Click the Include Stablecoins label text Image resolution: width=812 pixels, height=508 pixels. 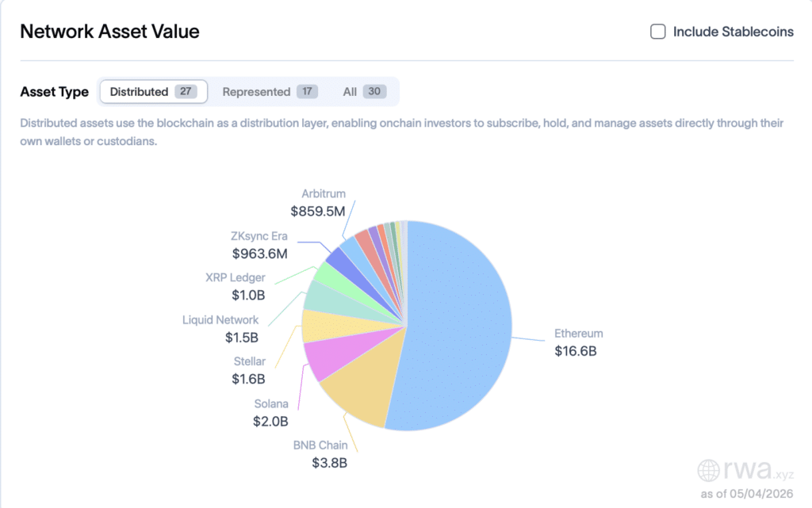733,32
